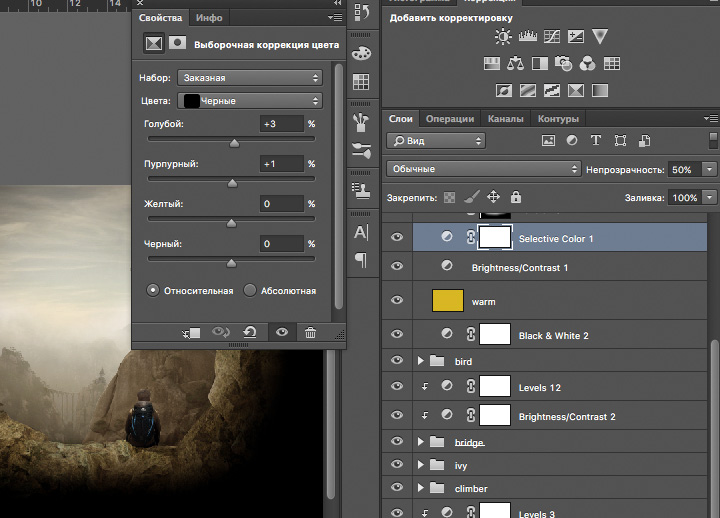This screenshot has width=720, height=518.
Task: Open the Заливка fill slider arrow
Action: coord(709,197)
